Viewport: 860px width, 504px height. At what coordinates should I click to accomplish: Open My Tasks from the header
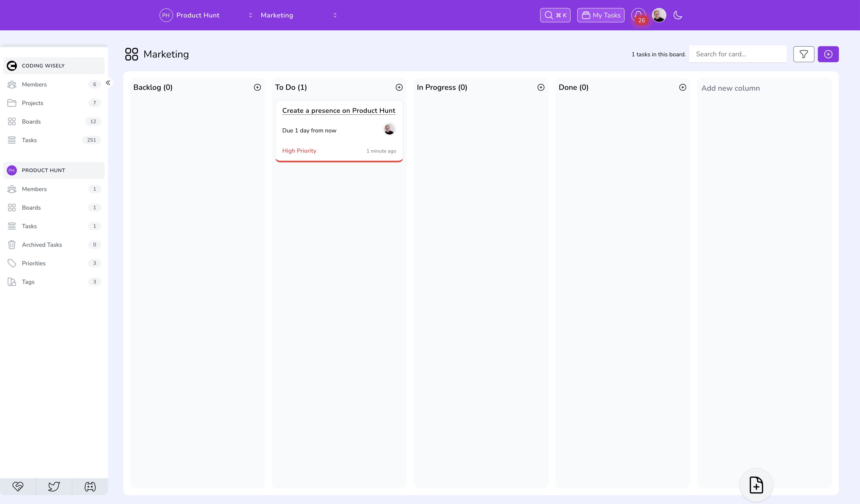(601, 15)
